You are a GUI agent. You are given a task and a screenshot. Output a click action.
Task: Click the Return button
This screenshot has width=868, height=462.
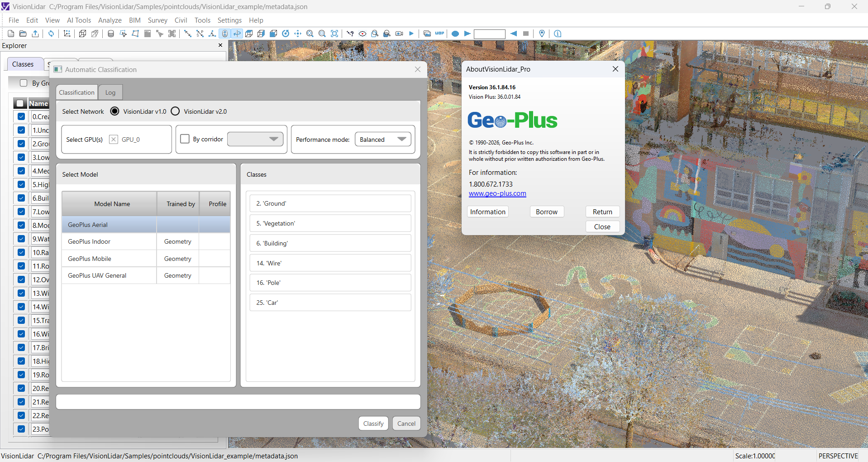tap(602, 212)
